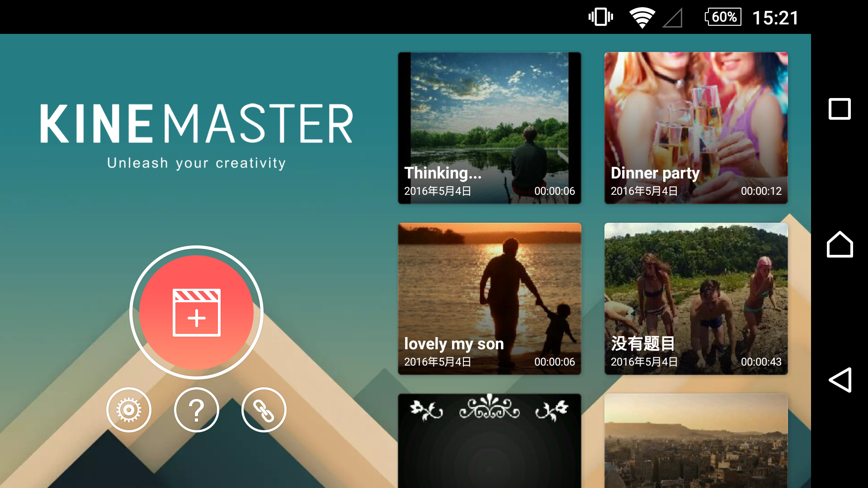Create a new project with the red clapperboard button
The image size is (868, 488).
(x=196, y=312)
